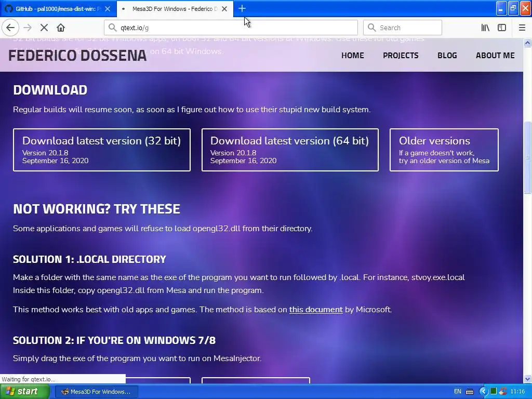This screenshot has height=399, width=532.
Task: Close the Mesa3D For Windows tab
Action: click(x=224, y=9)
